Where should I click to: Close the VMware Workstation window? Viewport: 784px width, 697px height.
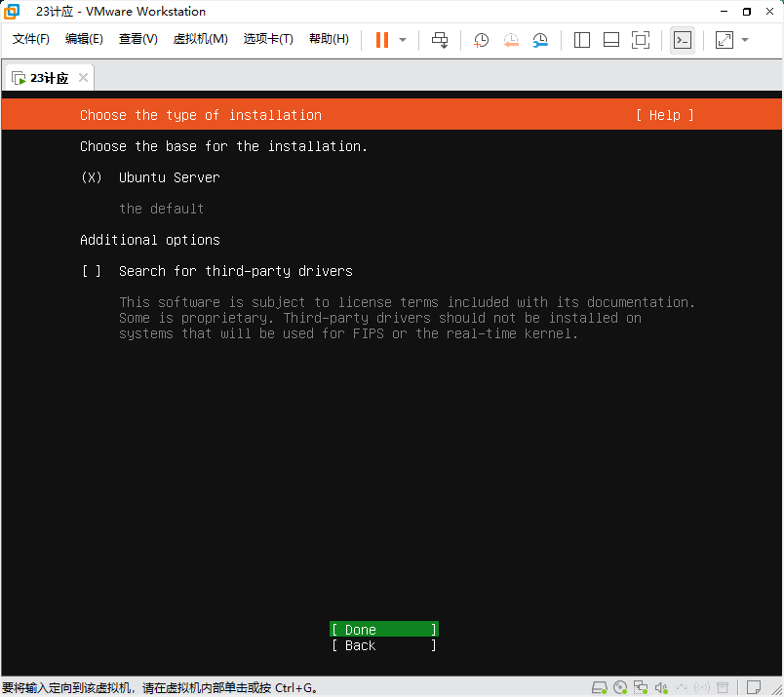click(770, 11)
